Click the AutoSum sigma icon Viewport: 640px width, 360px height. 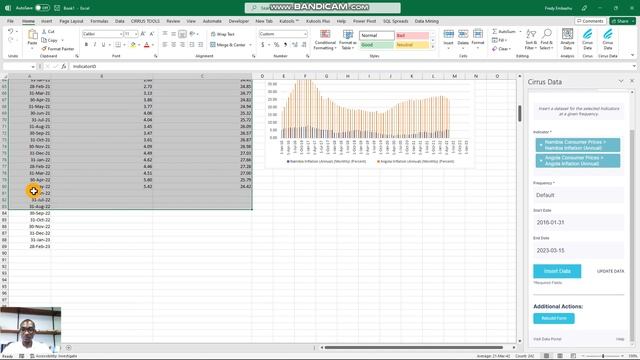[495, 31]
